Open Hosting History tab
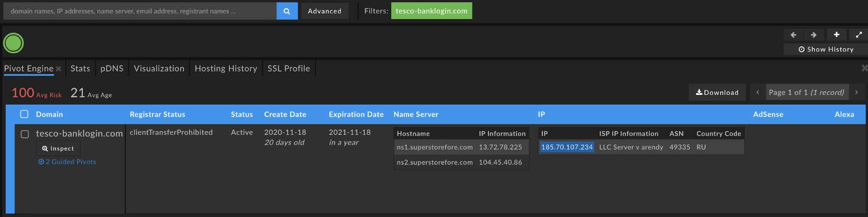The height and width of the screenshot is (217, 868). [x=226, y=68]
